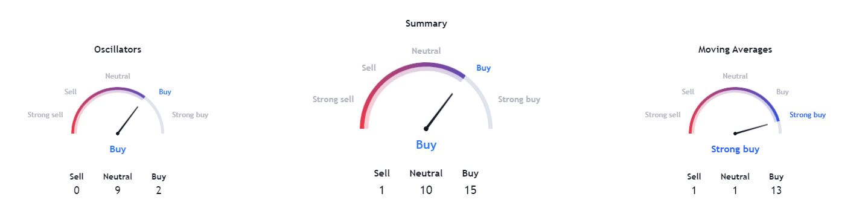Click the Oscillators gauge needle
Viewport: 868px width, 220px height.
coord(128,120)
